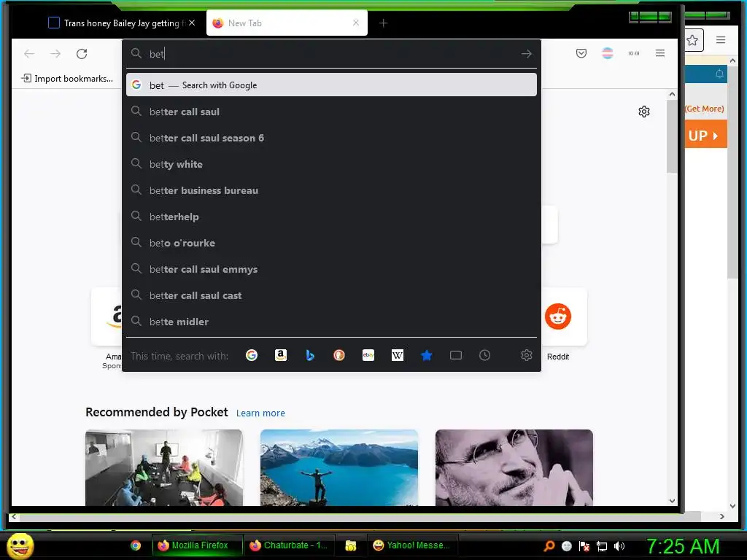The height and width of the screenshot is (560, 747).
Task: Open a new tab with plus button
Action: (383, 23)
